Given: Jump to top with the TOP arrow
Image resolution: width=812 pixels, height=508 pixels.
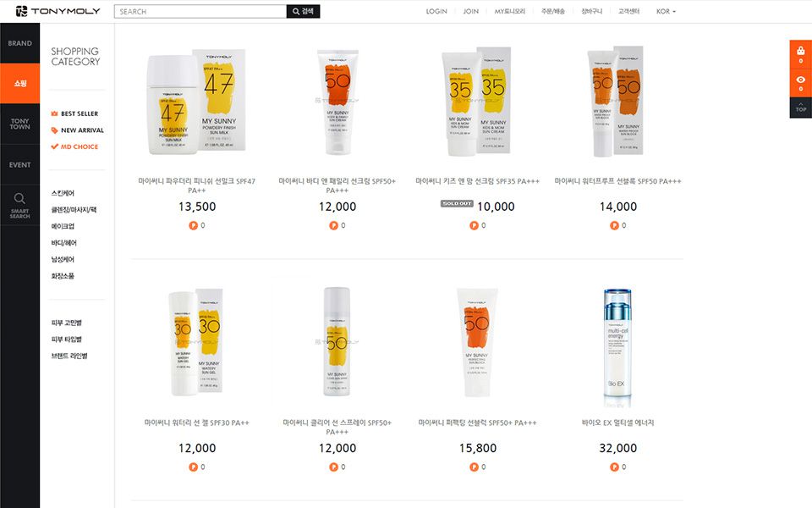Looking at the screenshot, I should point(801,108).
